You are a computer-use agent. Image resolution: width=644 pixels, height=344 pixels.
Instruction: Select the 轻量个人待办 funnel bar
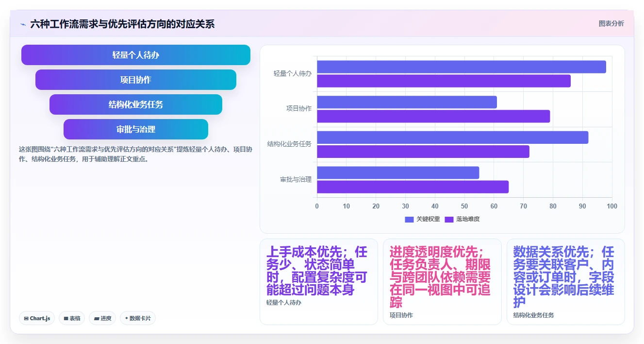pyautogui.click(x=136, y=55)
